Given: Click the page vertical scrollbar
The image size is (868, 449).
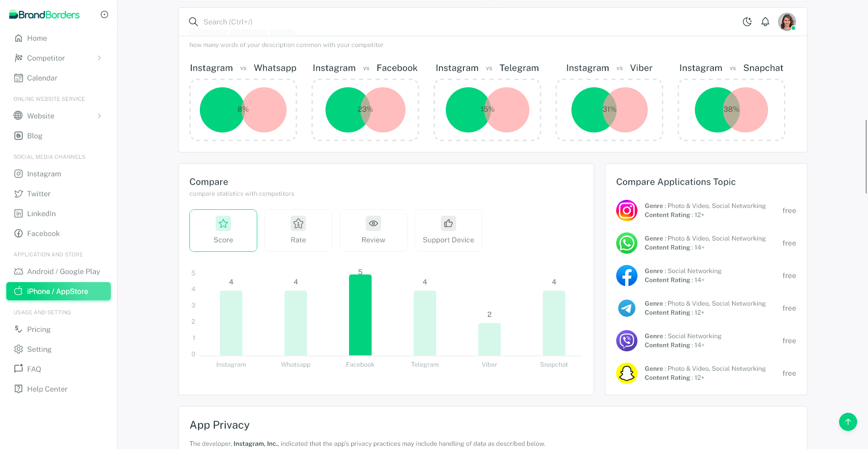Looking at the screenshot, I should click(866, 156).
